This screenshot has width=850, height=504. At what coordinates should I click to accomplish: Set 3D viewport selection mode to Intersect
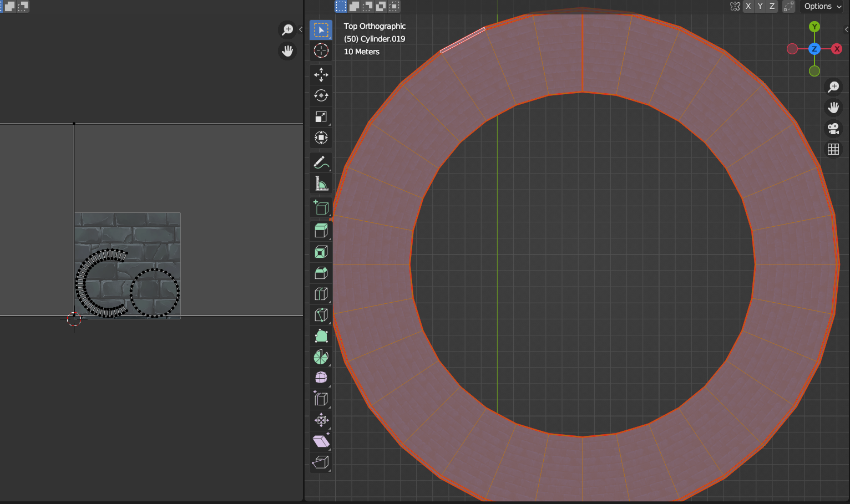point(394,6)
